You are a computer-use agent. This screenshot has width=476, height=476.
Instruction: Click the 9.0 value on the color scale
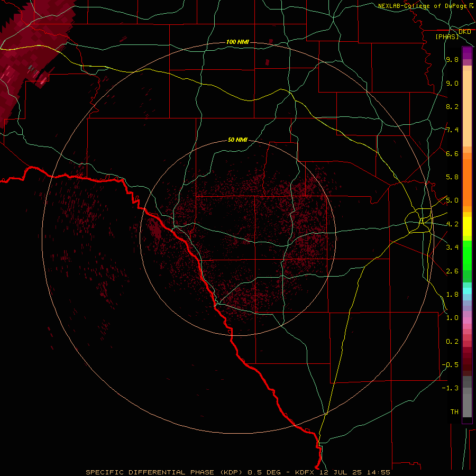click(x=452, y=84)
